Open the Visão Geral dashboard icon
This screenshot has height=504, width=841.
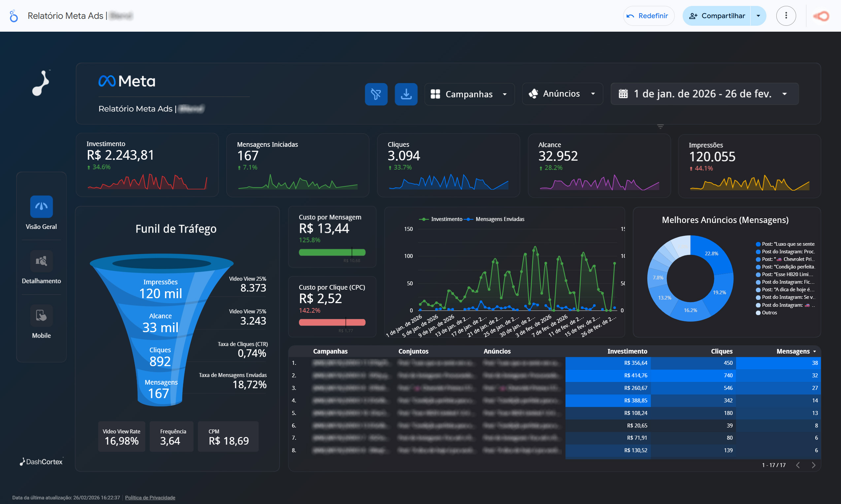(42, 206)
